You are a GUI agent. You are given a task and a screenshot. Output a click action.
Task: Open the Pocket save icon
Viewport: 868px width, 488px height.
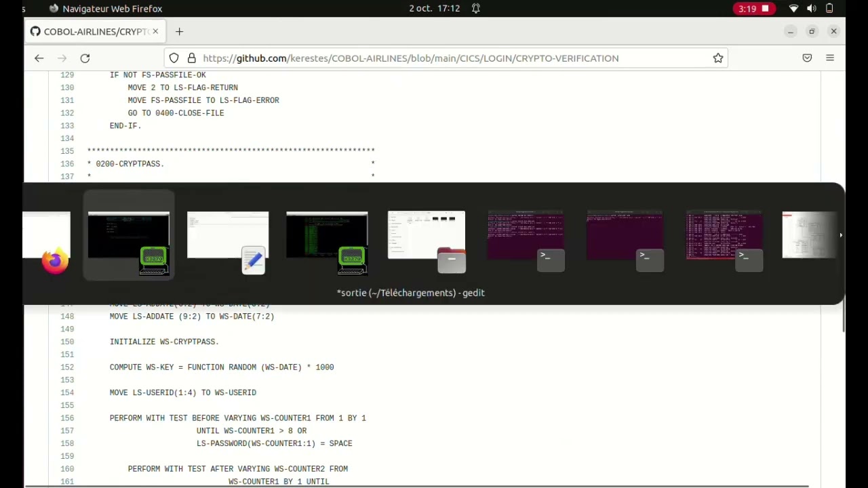807,58
